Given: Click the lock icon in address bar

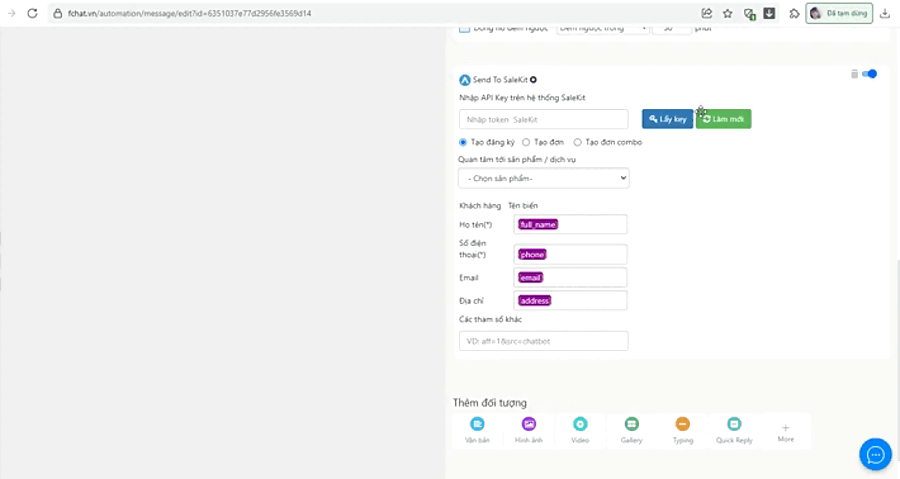Looking at the screenshot, I should pos(57,13).
